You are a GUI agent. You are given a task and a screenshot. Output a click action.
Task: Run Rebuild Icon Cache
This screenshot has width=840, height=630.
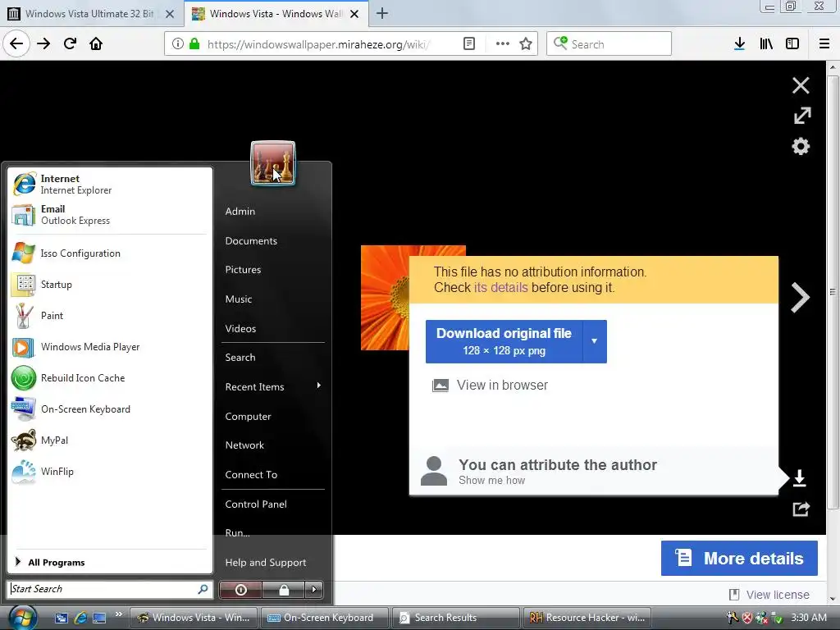point(110,377)
